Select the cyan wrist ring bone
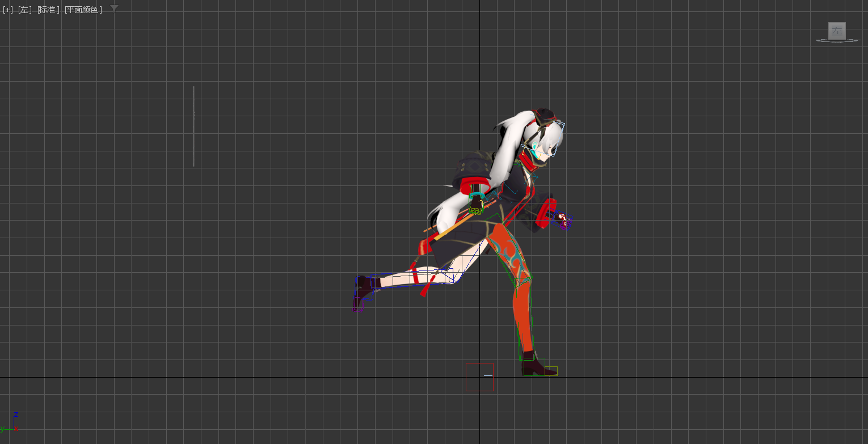Viewport: 868px width, 444px height. pyautogui.click(x=476, y=200)
